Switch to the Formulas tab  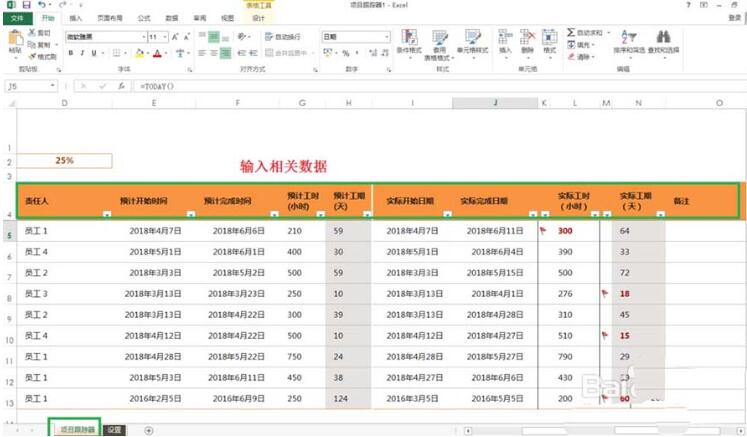tap(143, 18)
